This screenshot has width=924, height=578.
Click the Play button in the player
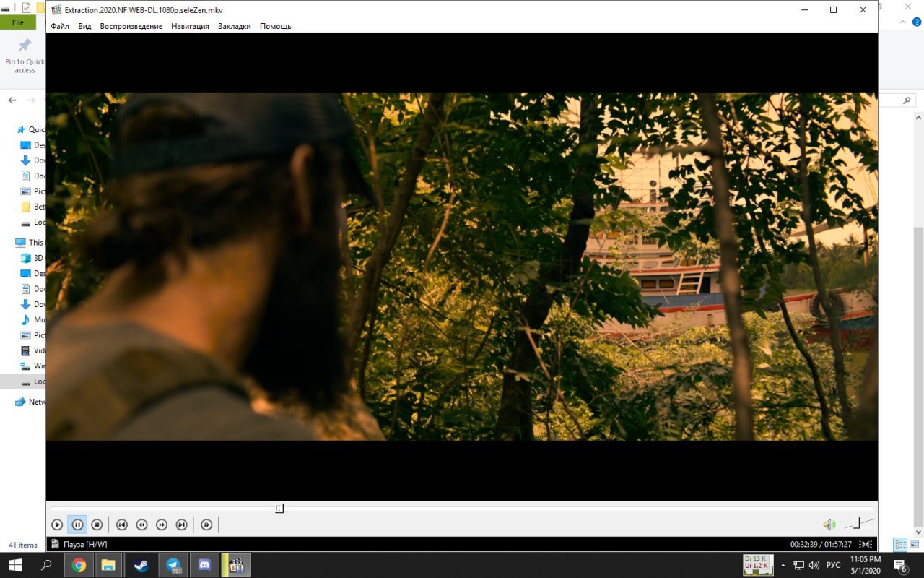pyautogui.click(x=57, y=525)
